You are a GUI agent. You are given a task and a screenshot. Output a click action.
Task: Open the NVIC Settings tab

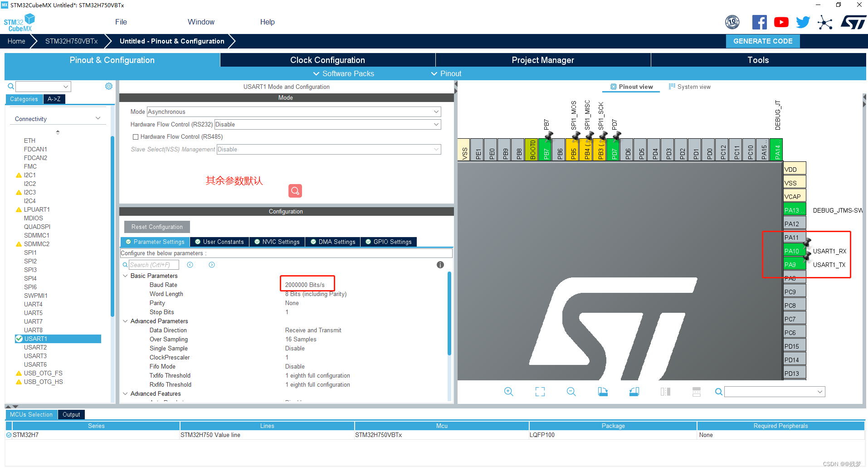coord(277,242)
